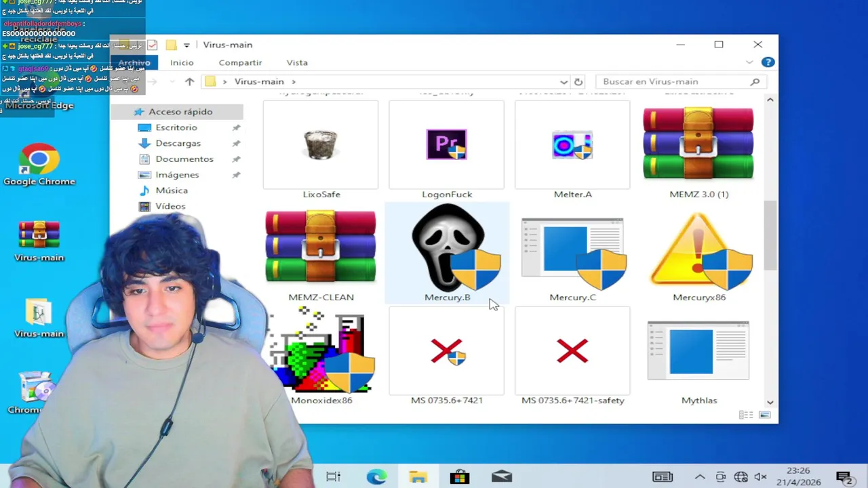This screenshot has width=868, height=488.
Task: Open Vídeos in navigation pane
Action: [170, 206]
